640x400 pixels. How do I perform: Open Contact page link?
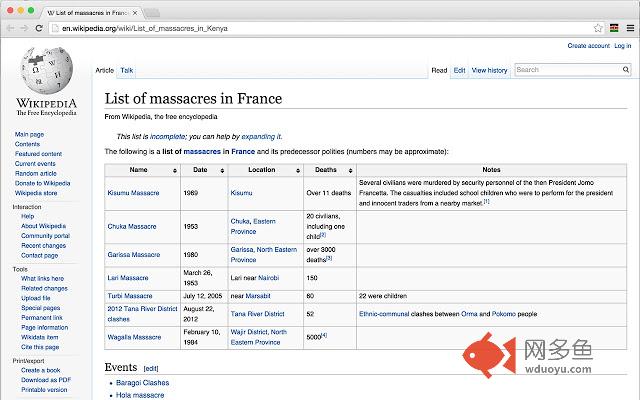tap(40, 256)
